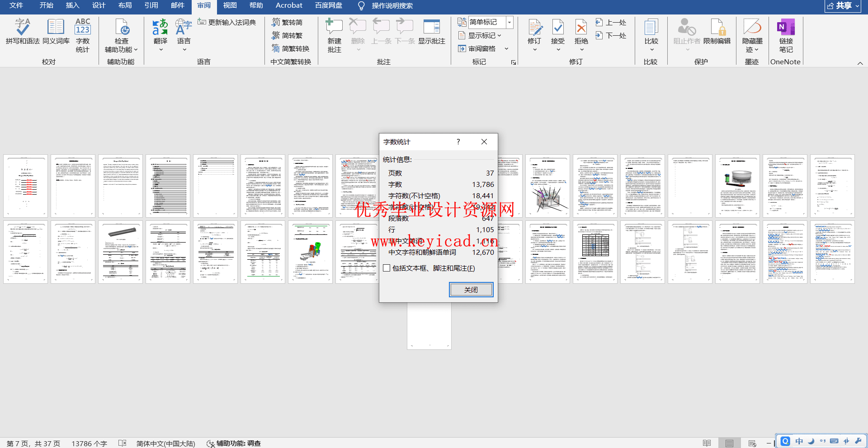Click the word count 13786 个字 in status bar

coord(89,443)
